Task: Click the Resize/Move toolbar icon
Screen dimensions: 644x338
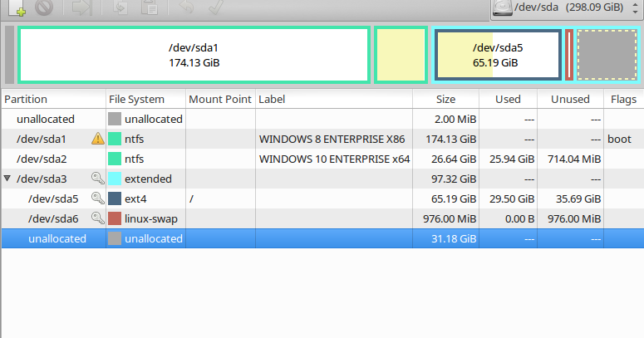Action: 81,10
